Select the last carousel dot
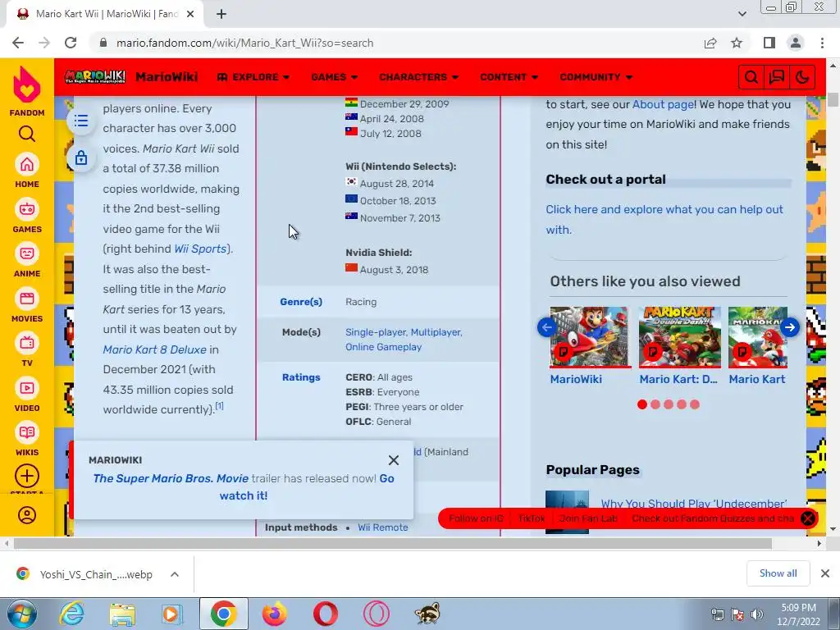The image size is (840, 630). coord(695,404)
